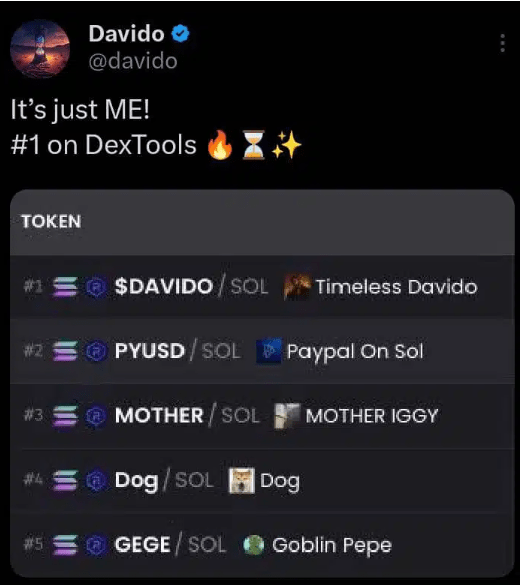This screenshot has height=585, width=520.
Task: Click the Timeless Davido token logo
Action: coord(297,287)
